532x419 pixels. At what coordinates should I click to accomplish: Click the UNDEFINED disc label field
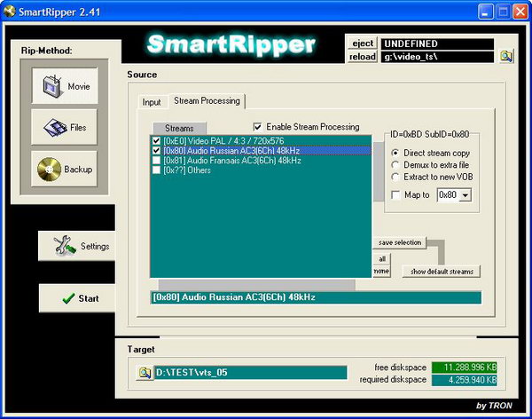tap(437, 43)
